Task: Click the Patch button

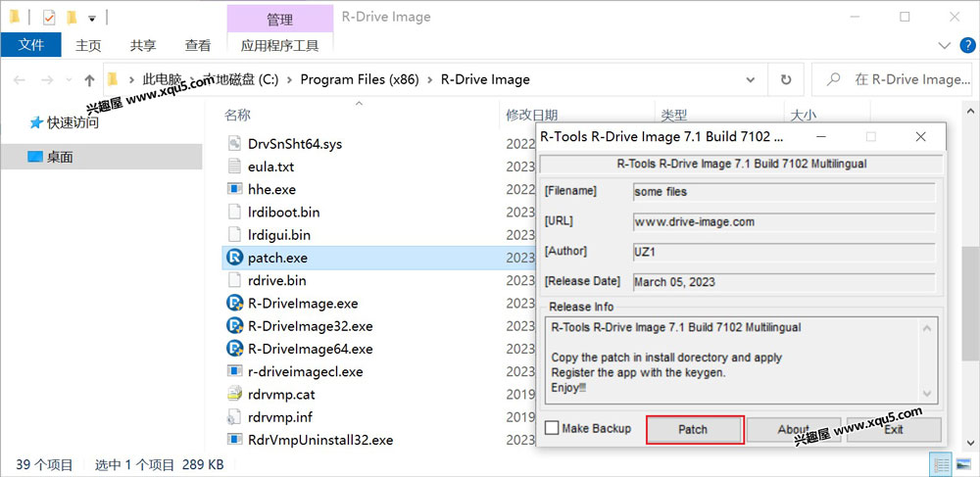Action: [693, 430]
